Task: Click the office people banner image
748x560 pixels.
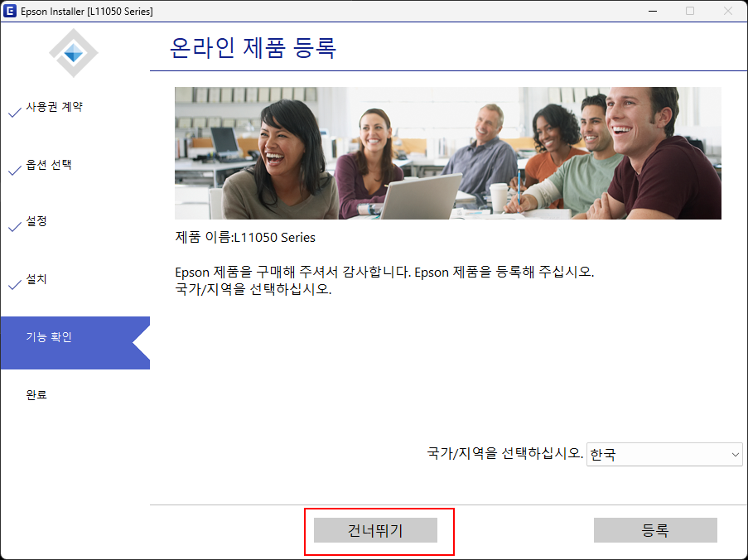Action: (448, 153)
